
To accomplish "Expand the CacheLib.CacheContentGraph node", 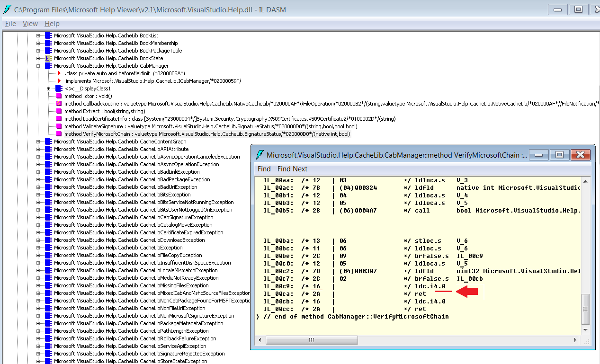I will (x=39, y=142).
